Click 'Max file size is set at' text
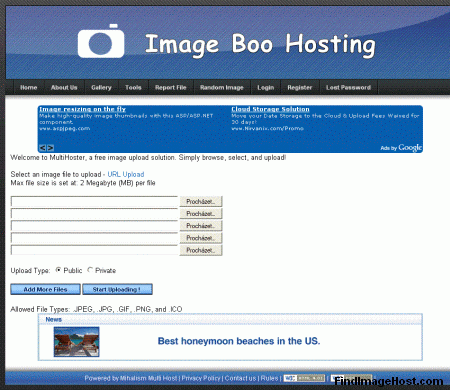 tap(83, 183)
